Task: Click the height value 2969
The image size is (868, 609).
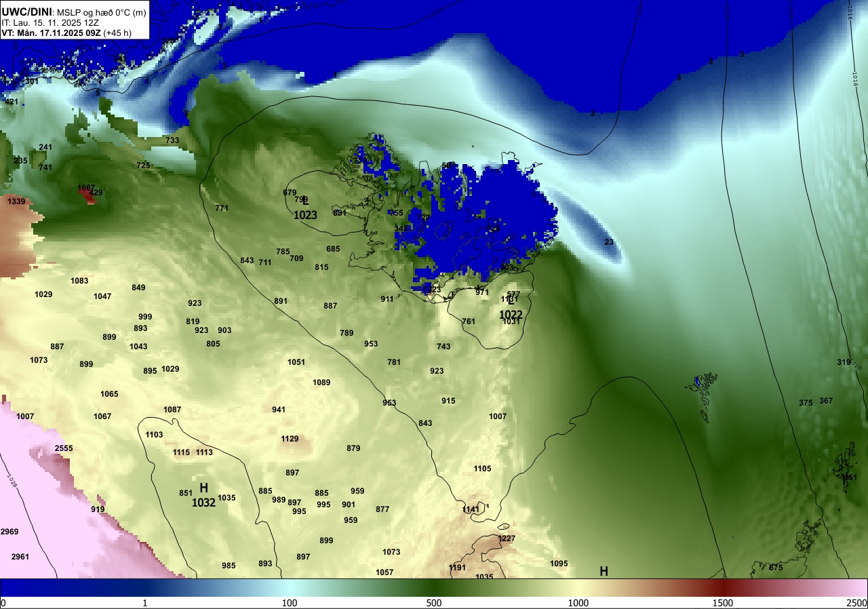Action: (x=9, y=532)
